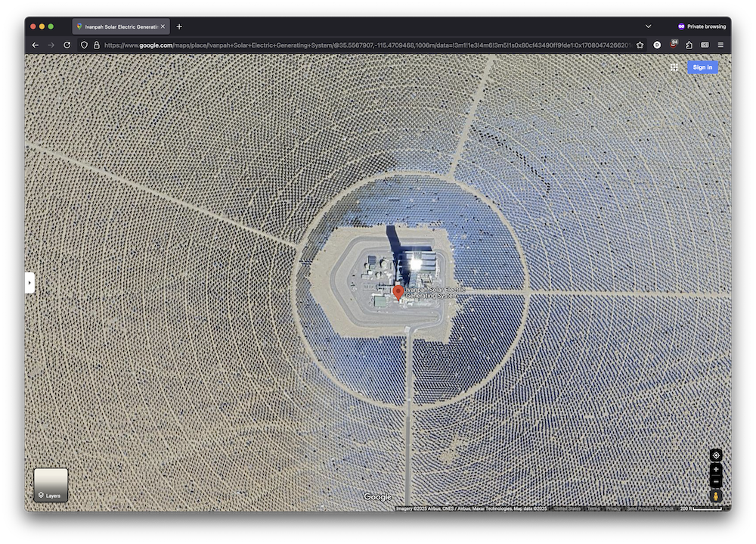Toggle the Layers map view
This screenshot has height=544, width=756.
51,485
